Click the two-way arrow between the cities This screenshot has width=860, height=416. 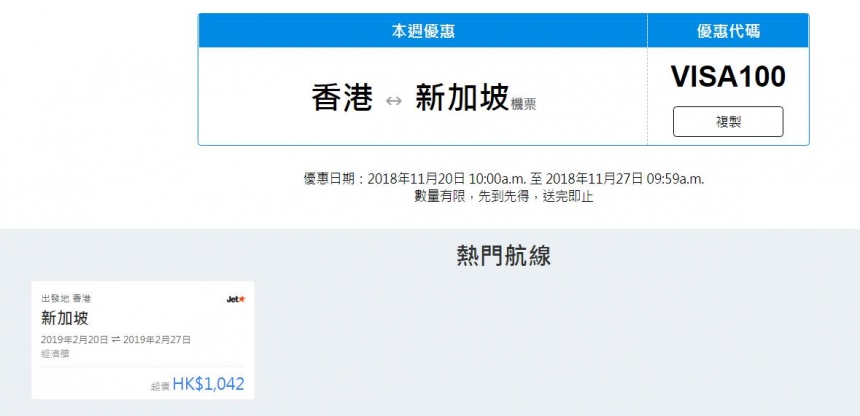[394, 101]
